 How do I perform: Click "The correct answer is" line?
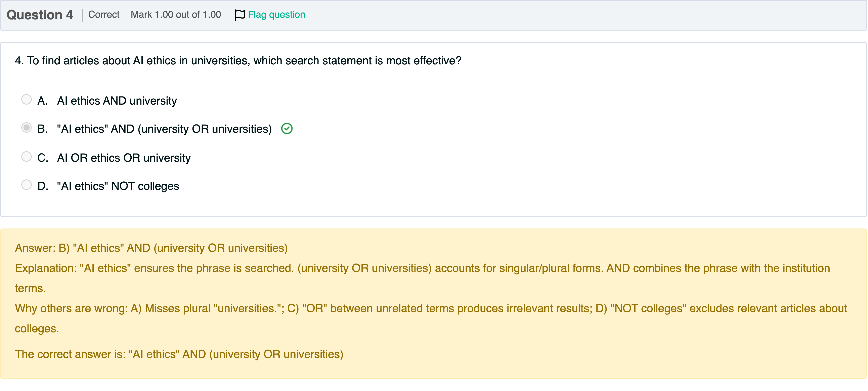click(179, 354)
